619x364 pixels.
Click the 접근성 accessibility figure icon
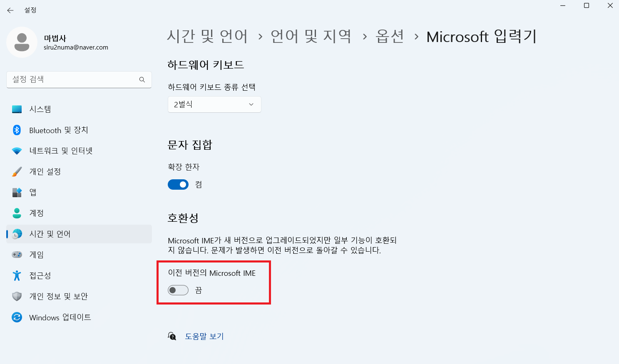tap(17, 275)
